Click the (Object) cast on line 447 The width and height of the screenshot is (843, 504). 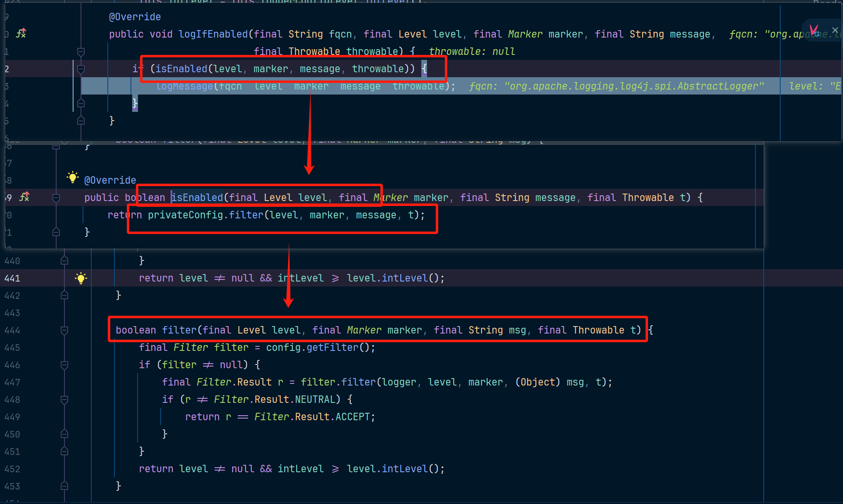point(537,382)
